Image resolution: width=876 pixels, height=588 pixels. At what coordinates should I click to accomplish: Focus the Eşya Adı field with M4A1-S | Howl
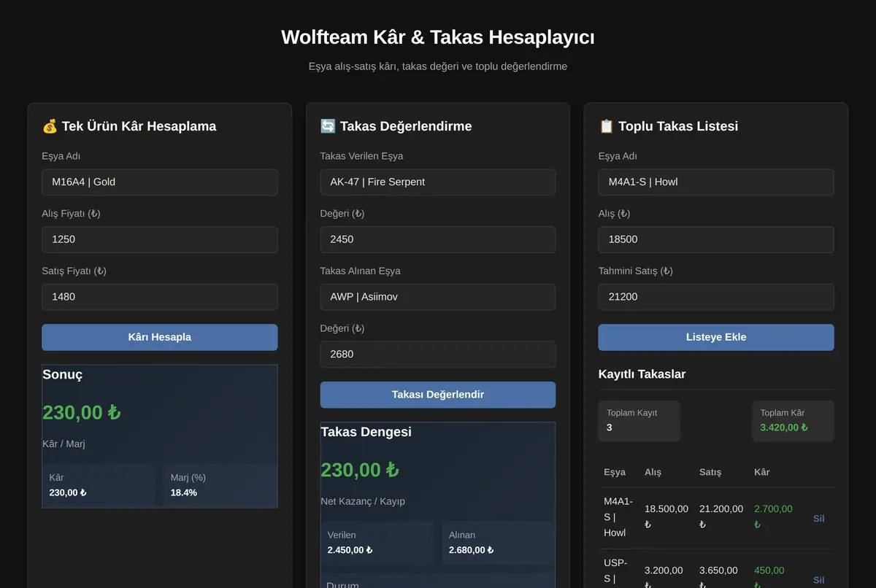tap(716, 182)
